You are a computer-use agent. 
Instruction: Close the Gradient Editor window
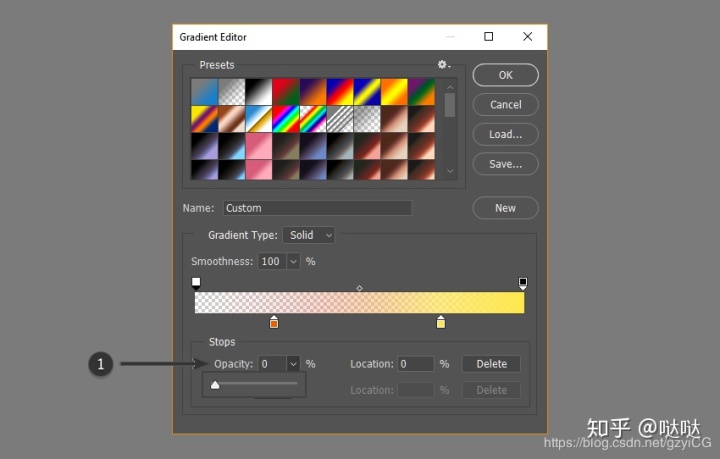click(528, 37)
